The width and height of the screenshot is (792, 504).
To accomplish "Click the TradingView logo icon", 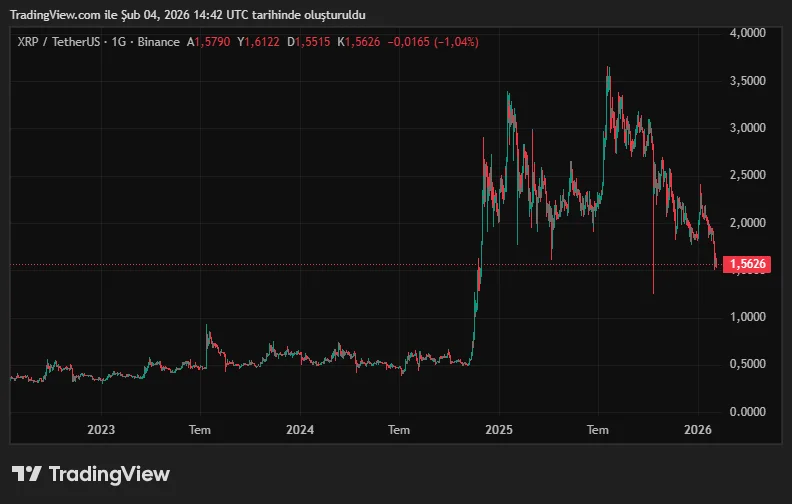I will pos(26,474).
